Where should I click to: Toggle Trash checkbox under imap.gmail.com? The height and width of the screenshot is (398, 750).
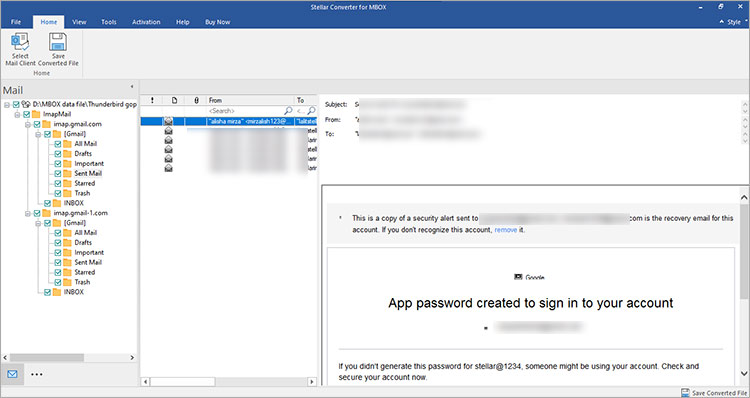[58, 193]
